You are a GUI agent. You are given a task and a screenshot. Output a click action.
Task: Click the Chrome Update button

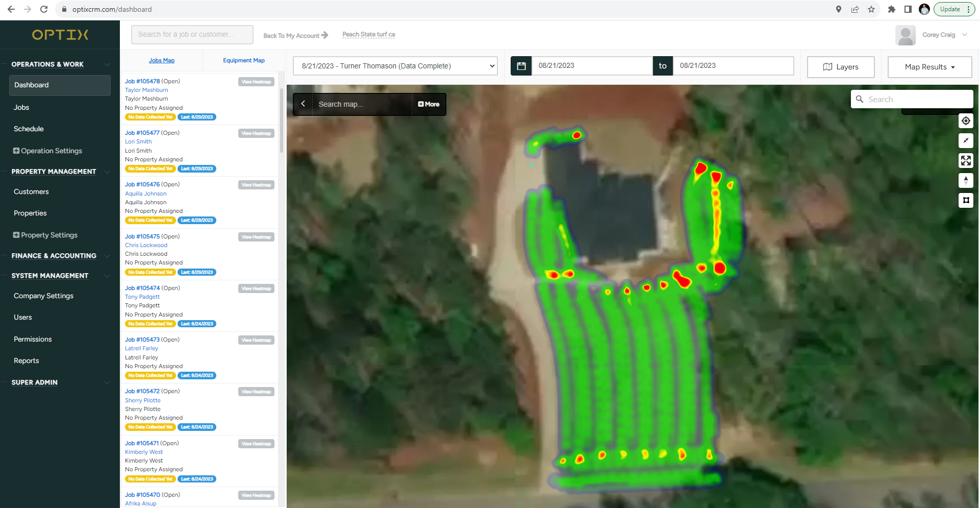954,9
